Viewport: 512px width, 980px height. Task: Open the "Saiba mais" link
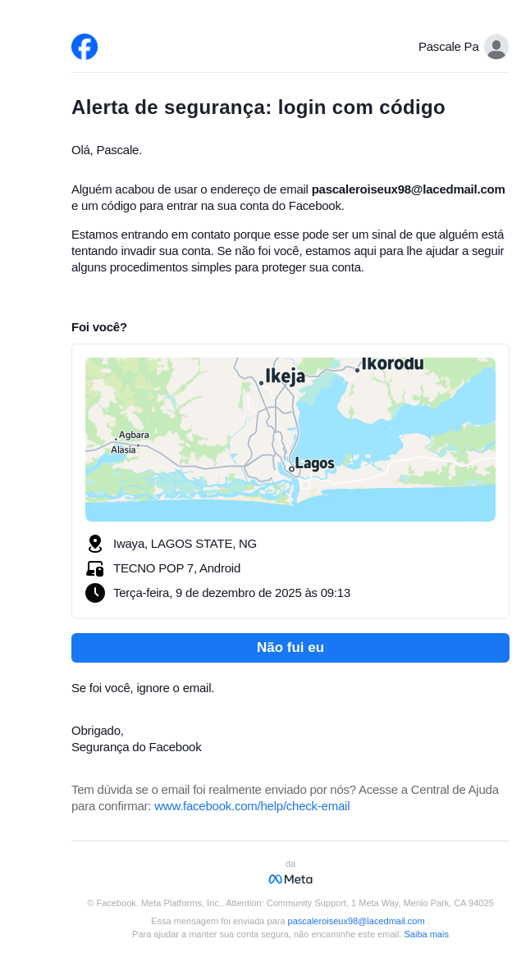[x=426, y=934]
